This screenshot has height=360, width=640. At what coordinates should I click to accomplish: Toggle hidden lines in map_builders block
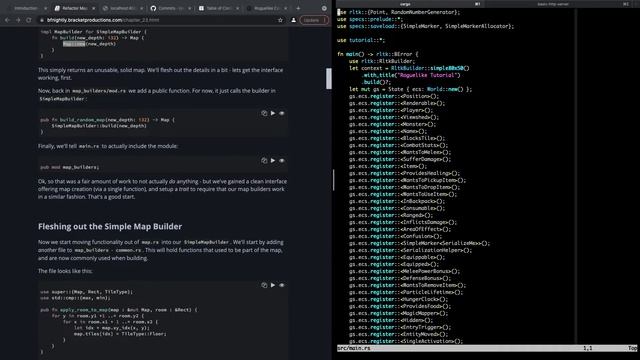(x=282, y=160)
